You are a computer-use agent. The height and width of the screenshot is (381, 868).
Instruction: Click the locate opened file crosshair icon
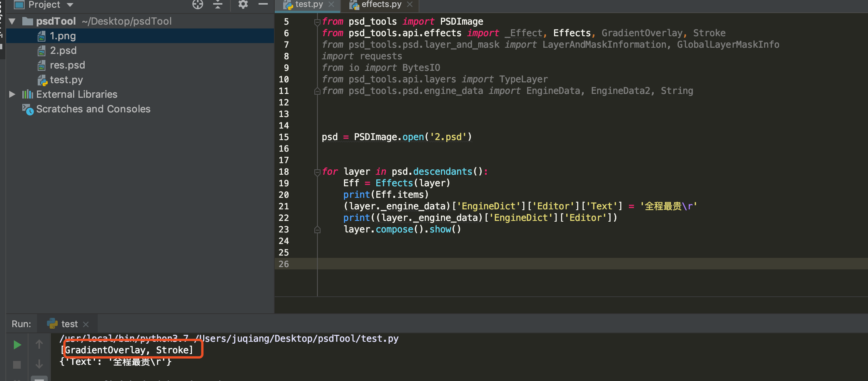click(197, 5)
